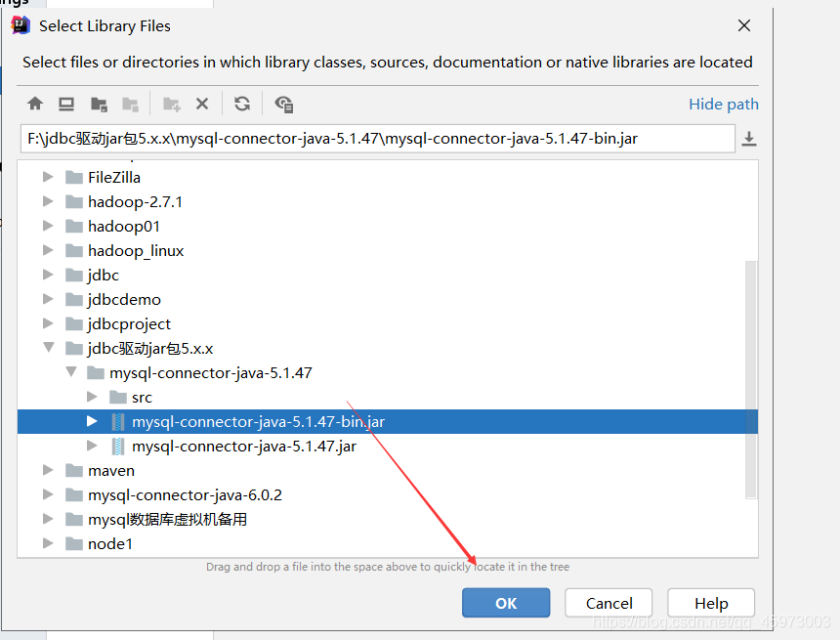
Task: Expand the jdbcdemo folder
Action: tap(48, 299)
